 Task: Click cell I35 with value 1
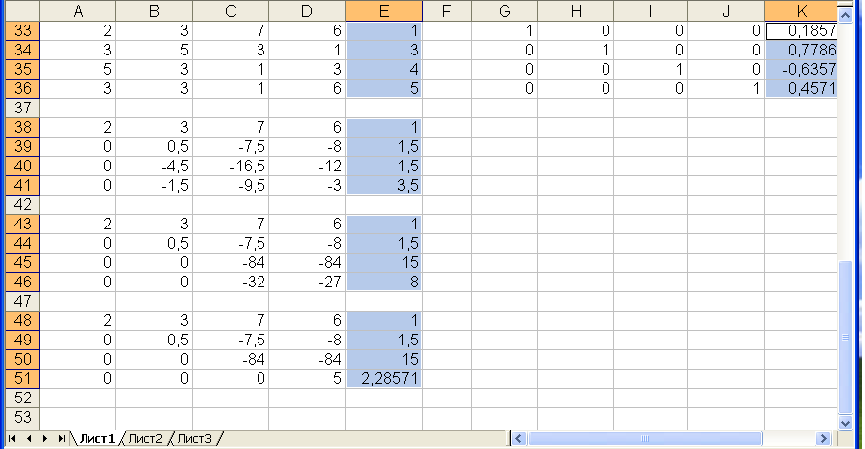tap(651, 70)
